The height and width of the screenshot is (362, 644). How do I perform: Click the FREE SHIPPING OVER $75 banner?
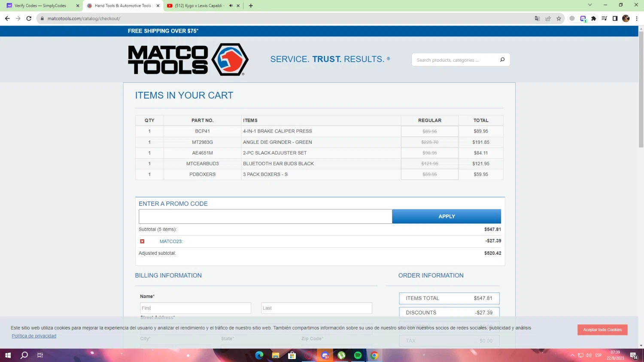163,31
